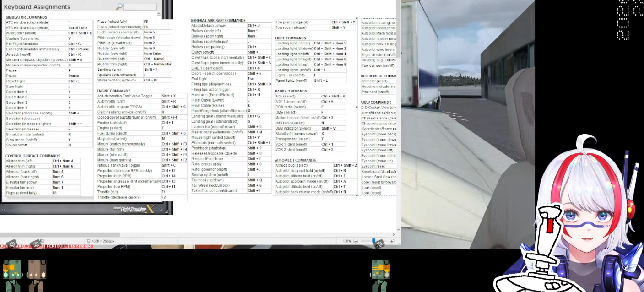Click the 'Lights - all (on/off)' row

pos(310,75)
